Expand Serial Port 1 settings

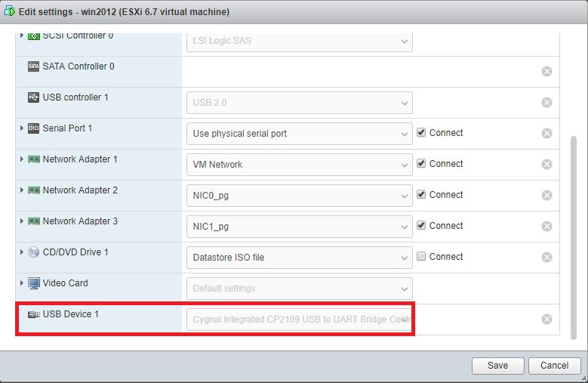tap(22, 128)
